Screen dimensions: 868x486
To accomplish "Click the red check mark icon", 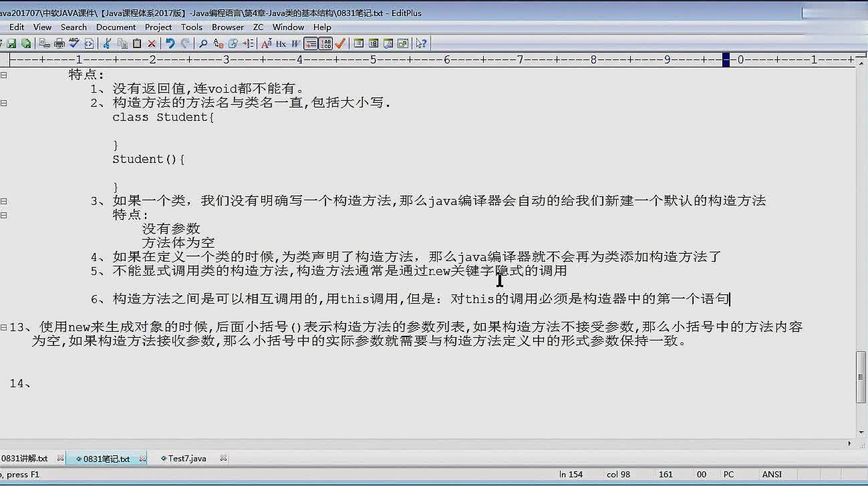I will coord(340,43).
